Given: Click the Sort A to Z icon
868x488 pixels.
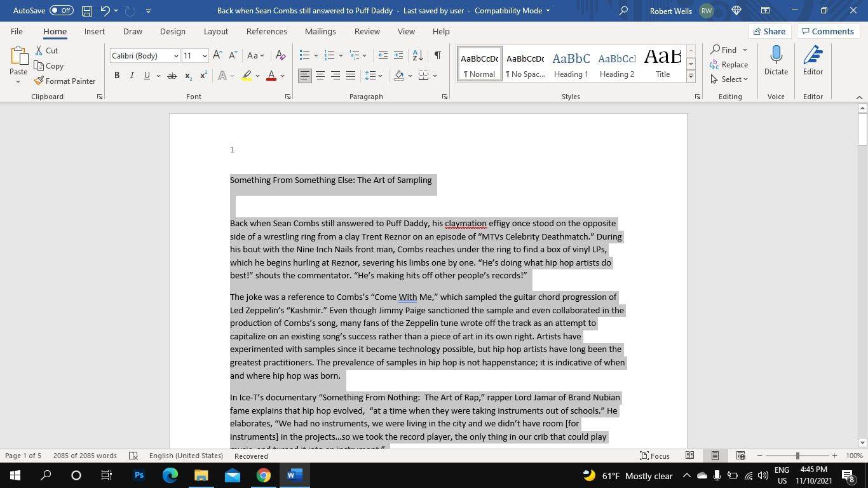Looking at the screenshot, I should [417, 55].
